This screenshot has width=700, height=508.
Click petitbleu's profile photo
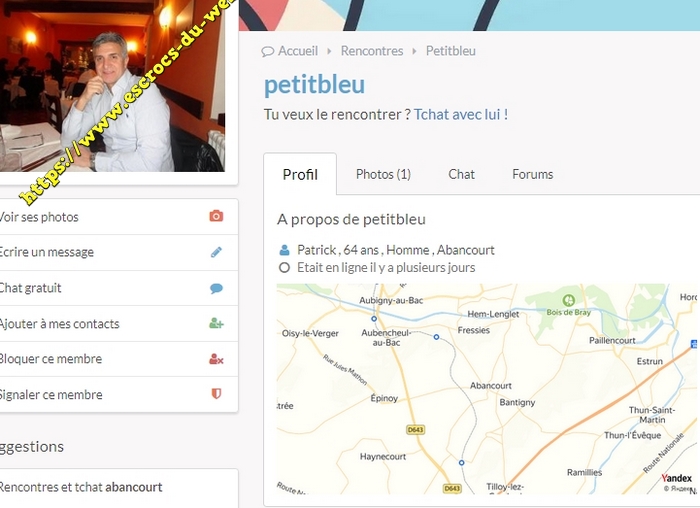(x=112, y=86)
